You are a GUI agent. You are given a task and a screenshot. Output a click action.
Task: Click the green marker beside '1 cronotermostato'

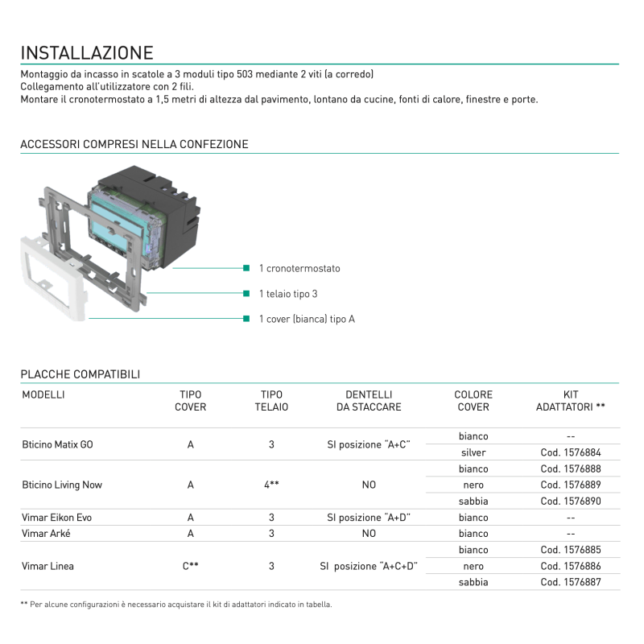246,268
